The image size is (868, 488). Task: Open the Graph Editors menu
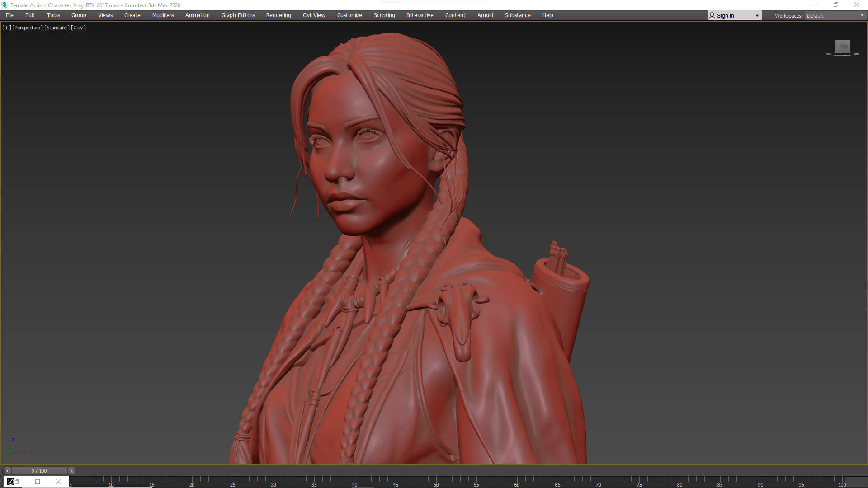(x=238, y=15)
